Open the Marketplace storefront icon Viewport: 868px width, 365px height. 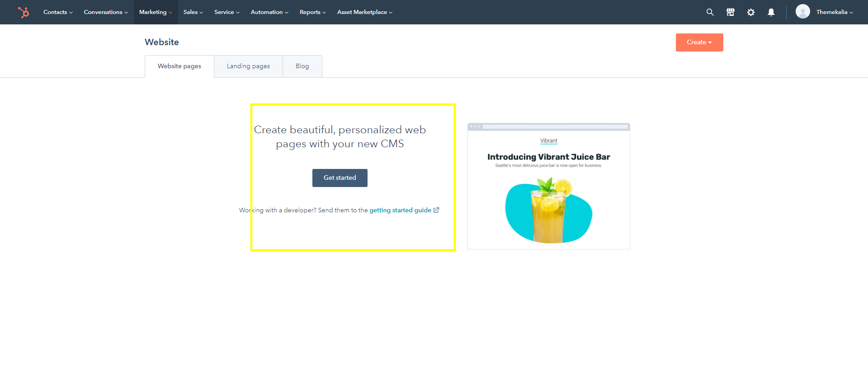[x=730, y=12]
